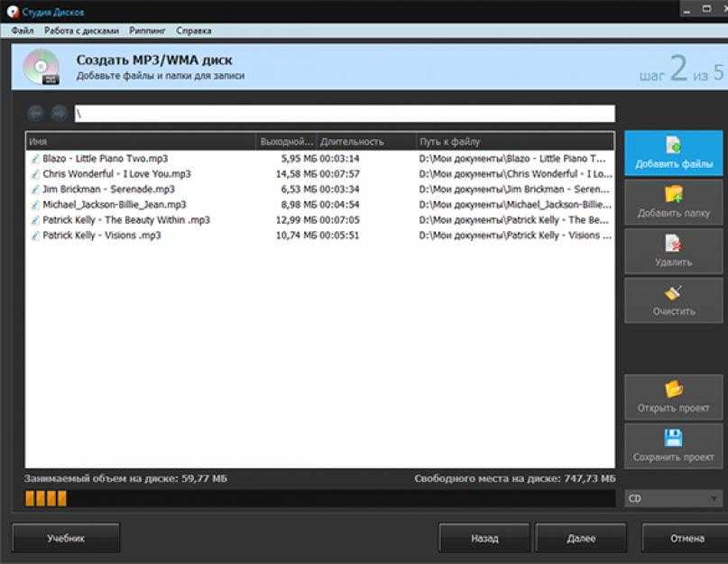Click the Открыть проект folder icon
The width and height of the screenshot is (728, 564).
(x=673, y=389)
